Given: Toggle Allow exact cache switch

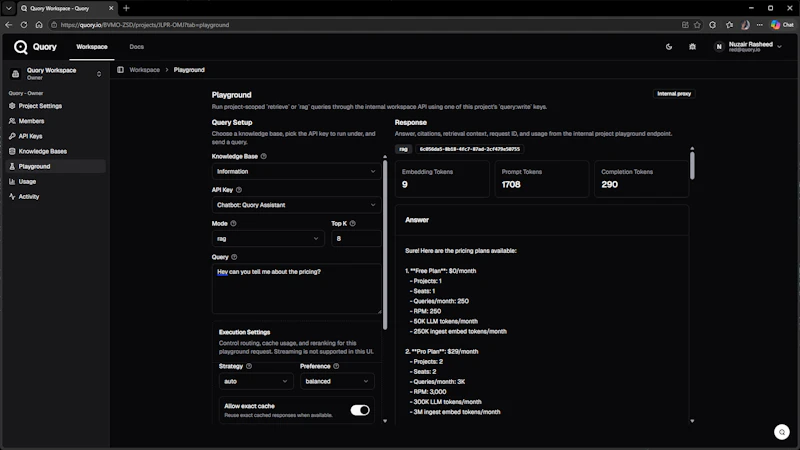Looking at the screenshot, I should (x=360, y=410).
